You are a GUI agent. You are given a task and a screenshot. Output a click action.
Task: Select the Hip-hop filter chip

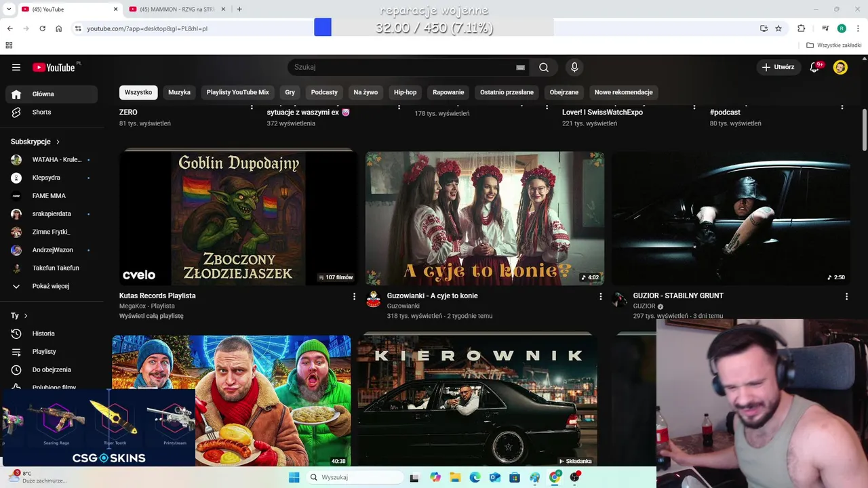click(405, 92)
